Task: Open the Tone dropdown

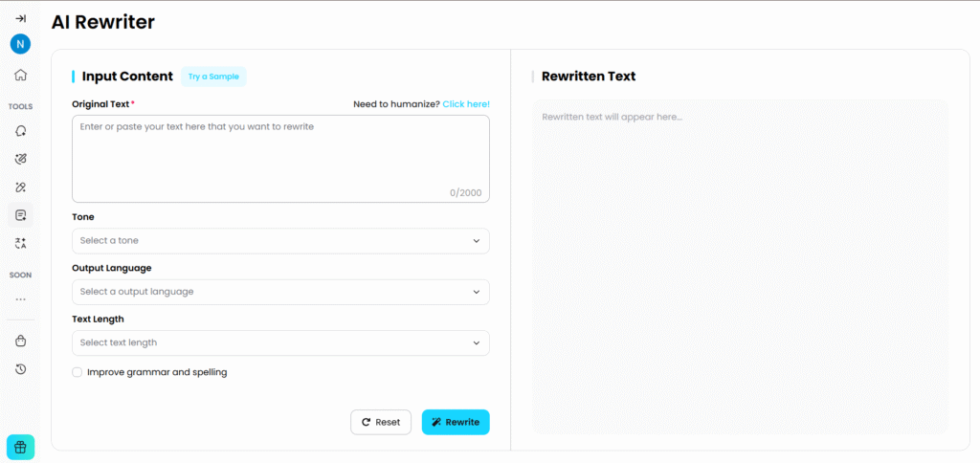Action: (x=280, y=240)
